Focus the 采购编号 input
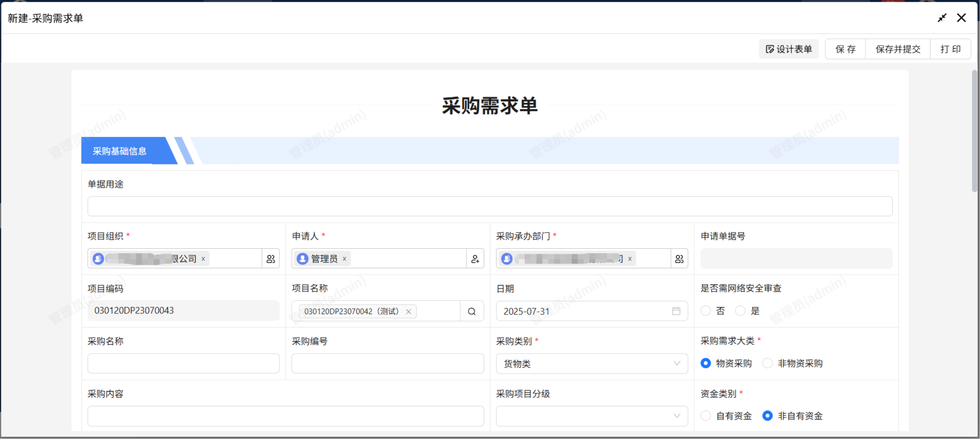Viewport: 980px width, 439px height. point(388,364)
